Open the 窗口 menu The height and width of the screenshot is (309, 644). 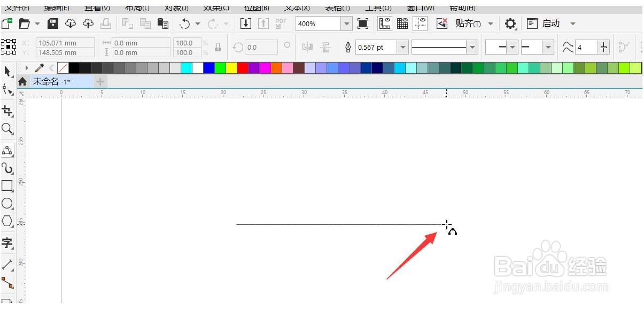coord(421,7)
